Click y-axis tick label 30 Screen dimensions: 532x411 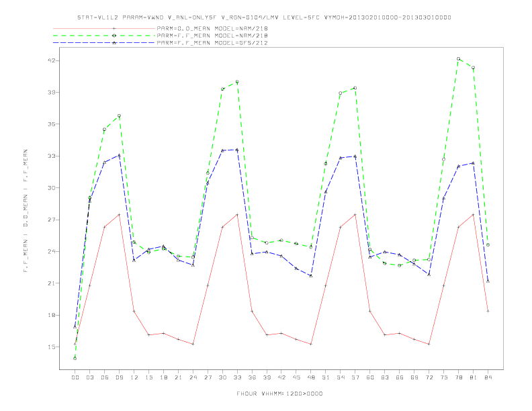pos(52,188)
